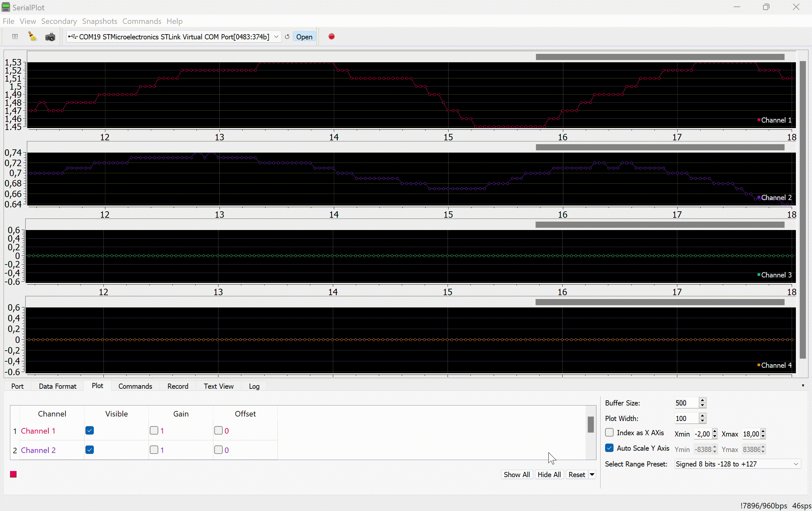
Task: Take a snapshot with camera icon
Action: [50, 36]
